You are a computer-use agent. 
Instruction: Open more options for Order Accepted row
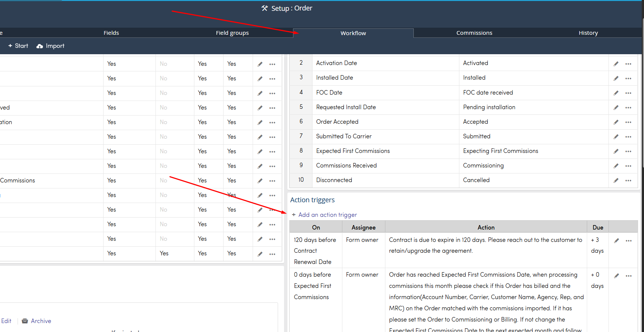pos(628,122)
